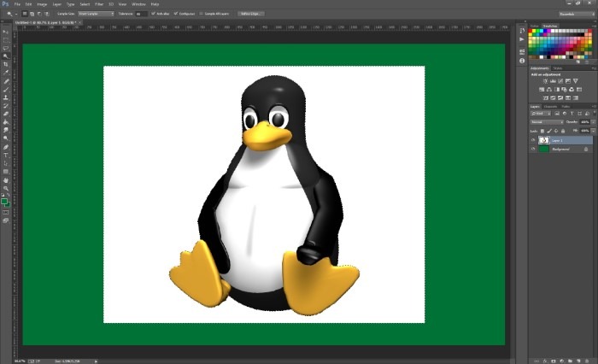Select the Horizontal Type tool
This screenshot has width=598, height=364.
(6, 156)
